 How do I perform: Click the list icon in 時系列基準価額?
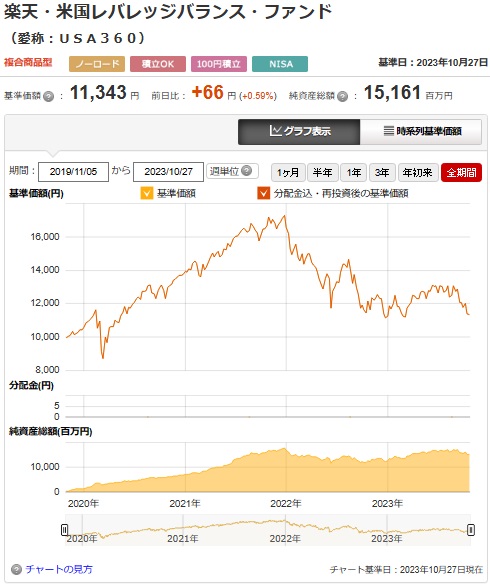389,131
